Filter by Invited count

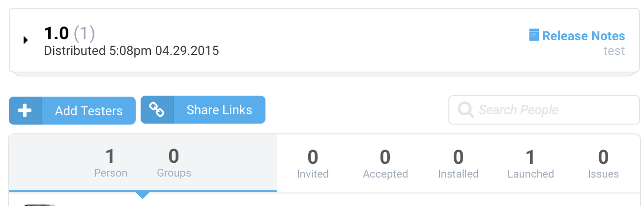click(x=313, y=164)
